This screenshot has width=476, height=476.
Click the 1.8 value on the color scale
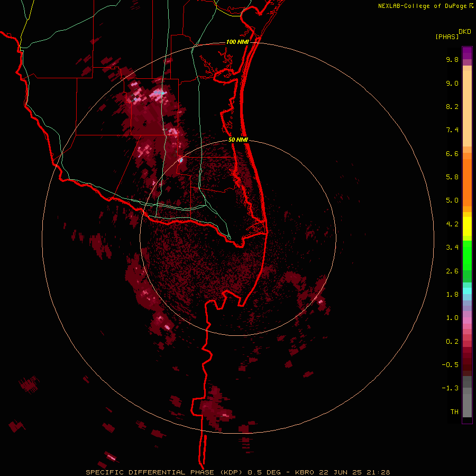(x=452, y=295)
